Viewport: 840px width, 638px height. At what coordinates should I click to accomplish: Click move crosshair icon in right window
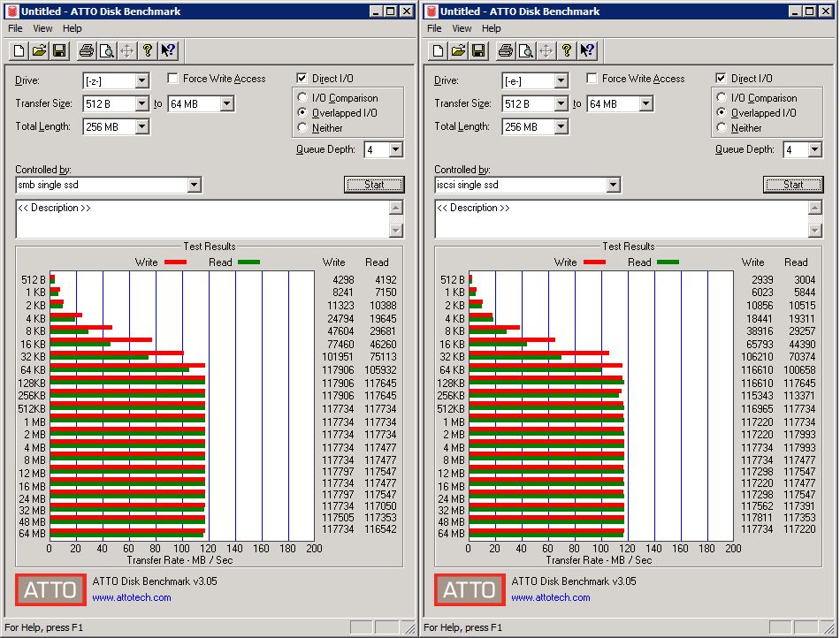pos(546,51)
